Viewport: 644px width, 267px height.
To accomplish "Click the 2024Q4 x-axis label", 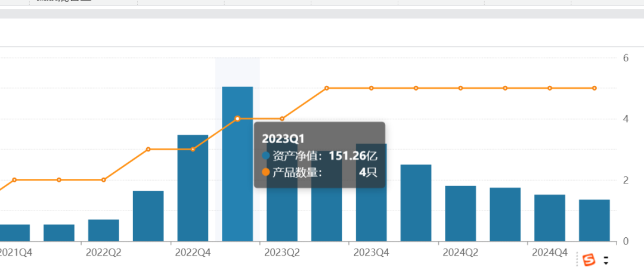I will coord(549,252).
